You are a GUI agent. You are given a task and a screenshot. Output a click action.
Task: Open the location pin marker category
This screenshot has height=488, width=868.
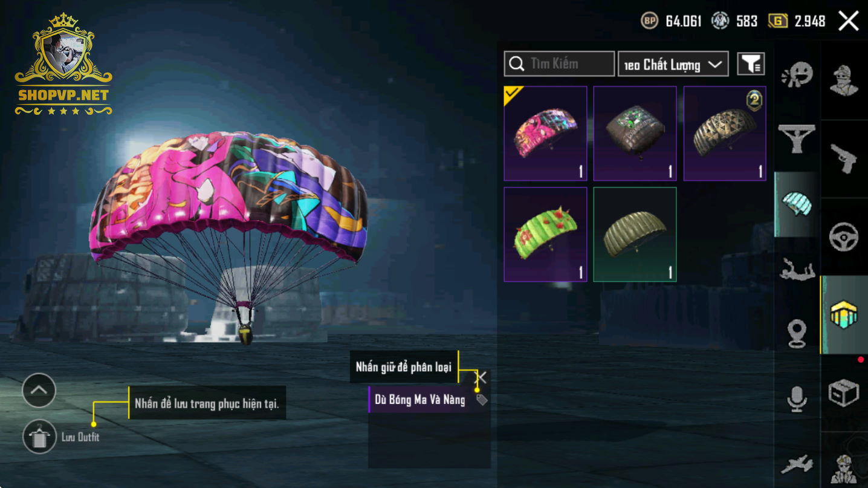coord(797,334)
